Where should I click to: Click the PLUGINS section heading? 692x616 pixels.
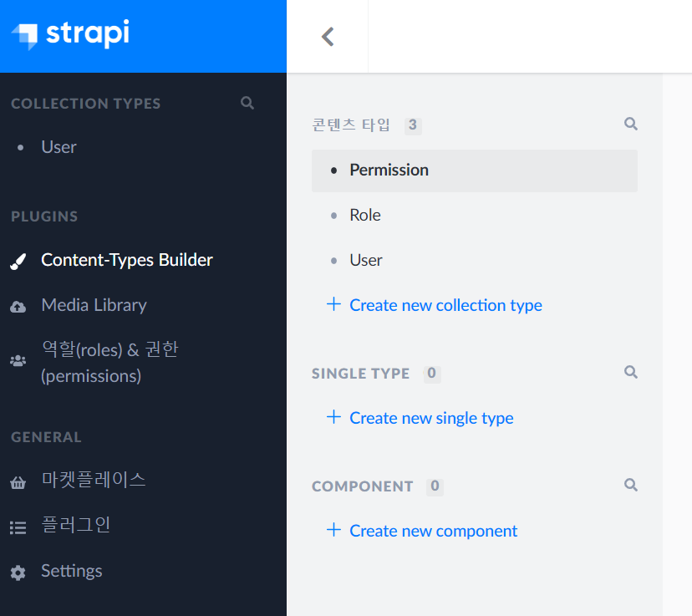(44, 216)
